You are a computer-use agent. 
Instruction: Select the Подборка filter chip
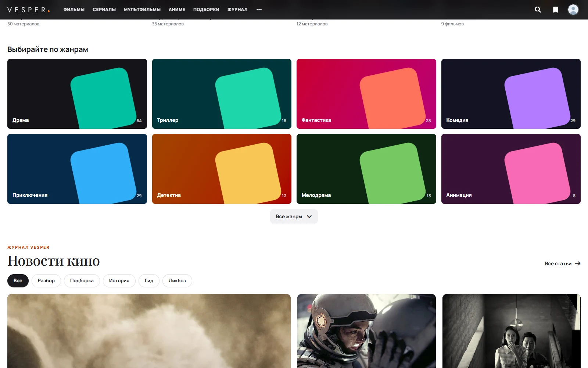82,280
